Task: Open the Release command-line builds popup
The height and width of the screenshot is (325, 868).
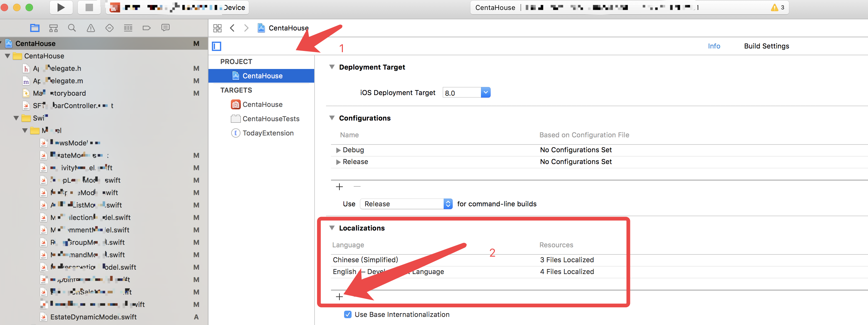Action: point(406,204)
